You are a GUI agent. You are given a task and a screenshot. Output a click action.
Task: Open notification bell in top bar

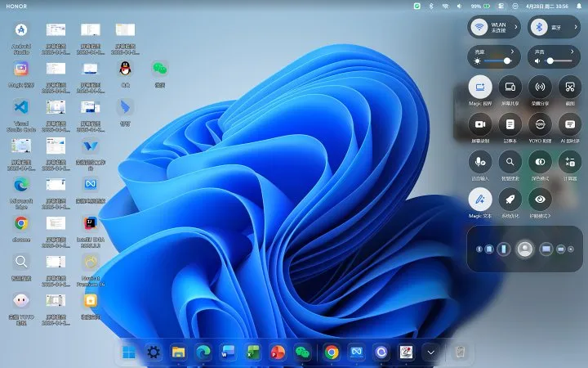579,6
